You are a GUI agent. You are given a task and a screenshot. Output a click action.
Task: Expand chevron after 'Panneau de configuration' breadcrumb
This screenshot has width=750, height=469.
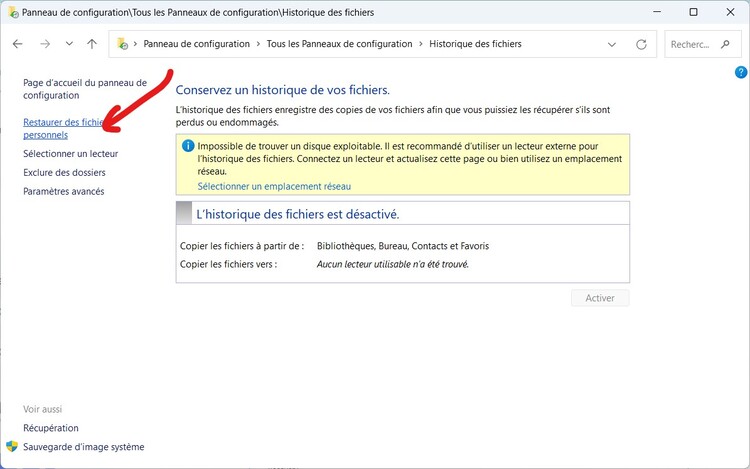tap(258, 44)
